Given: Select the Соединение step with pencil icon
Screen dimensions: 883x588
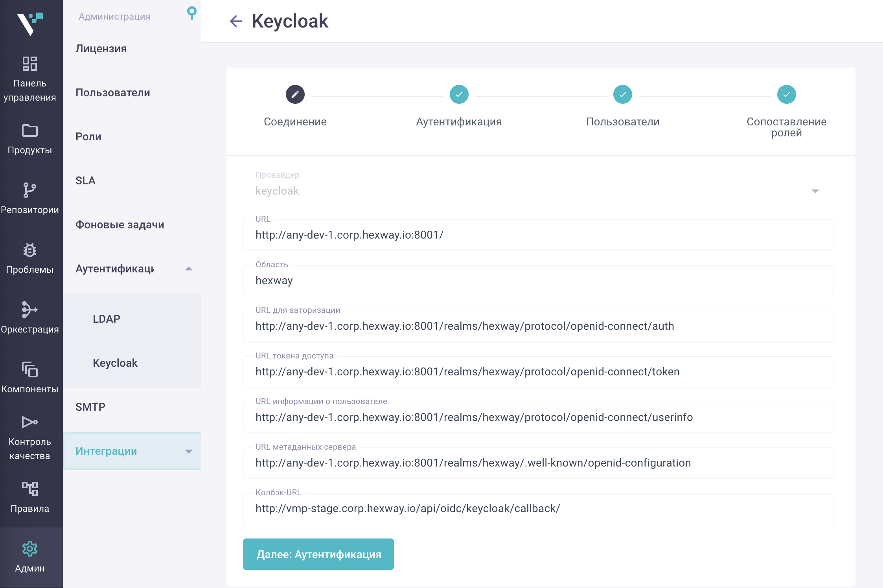Looking at the screenshot, I should pyautogui.click(x=295, y=94).
